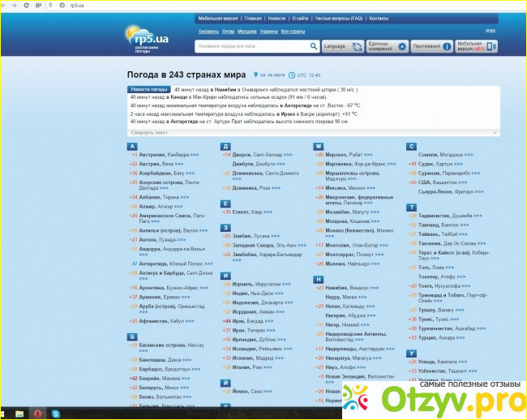Click the collapse arrow at news box right
Viewport: 527px width, 420px height.
click(495, 133)
